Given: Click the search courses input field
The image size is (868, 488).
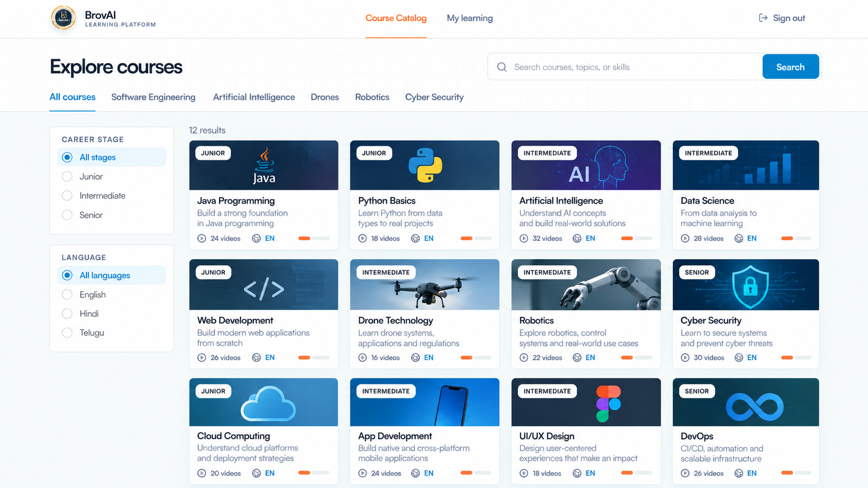Looking at the screenshot, I should click(625, 67).
